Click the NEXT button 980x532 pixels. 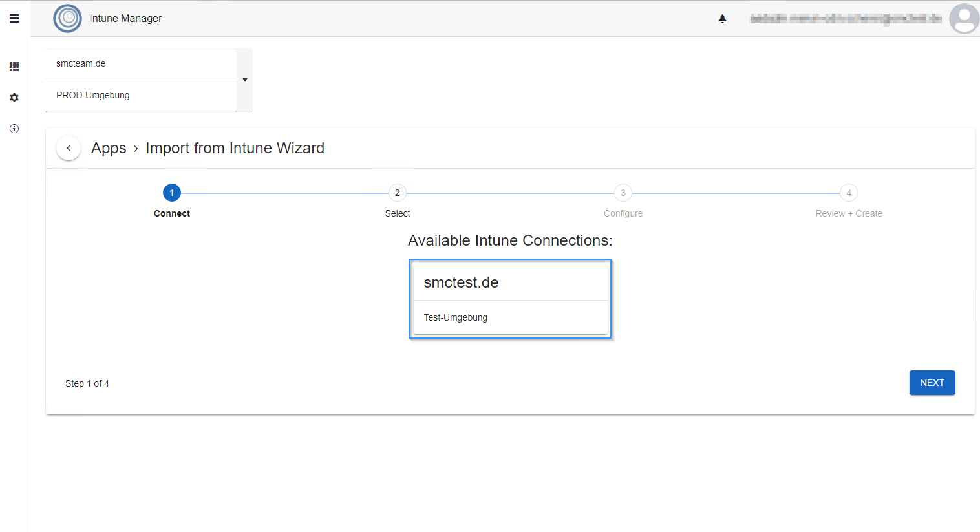(x=932, y=383)
